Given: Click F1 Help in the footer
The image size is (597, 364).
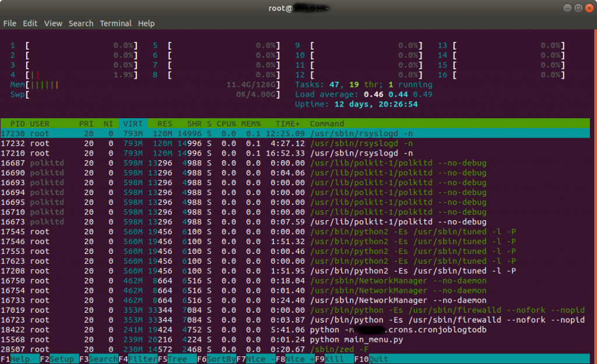Looking at the screenshot, I should pos(20,359).
